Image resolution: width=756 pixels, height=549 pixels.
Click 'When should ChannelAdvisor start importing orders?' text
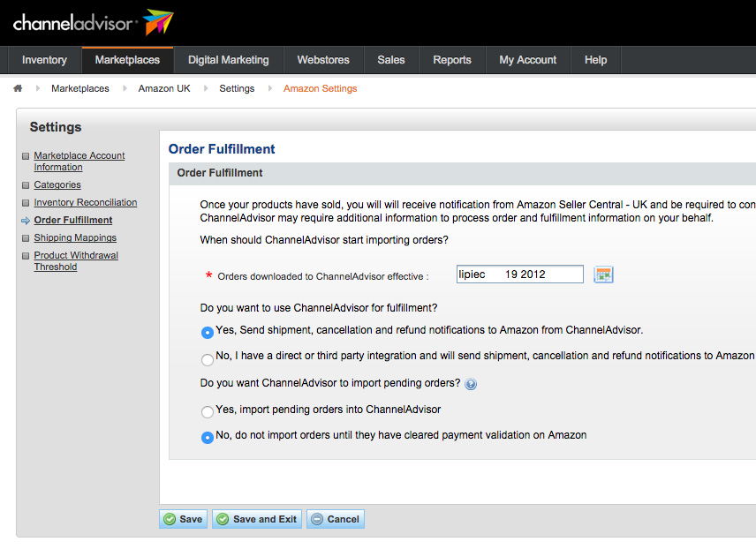[x=324, y=240]
